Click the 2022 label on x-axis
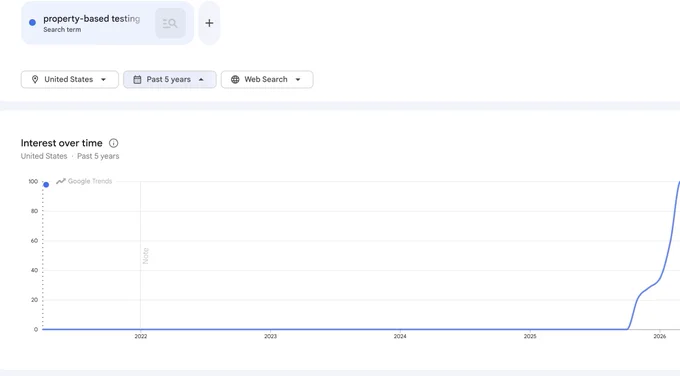680x376 pixels. coord(141,336)
